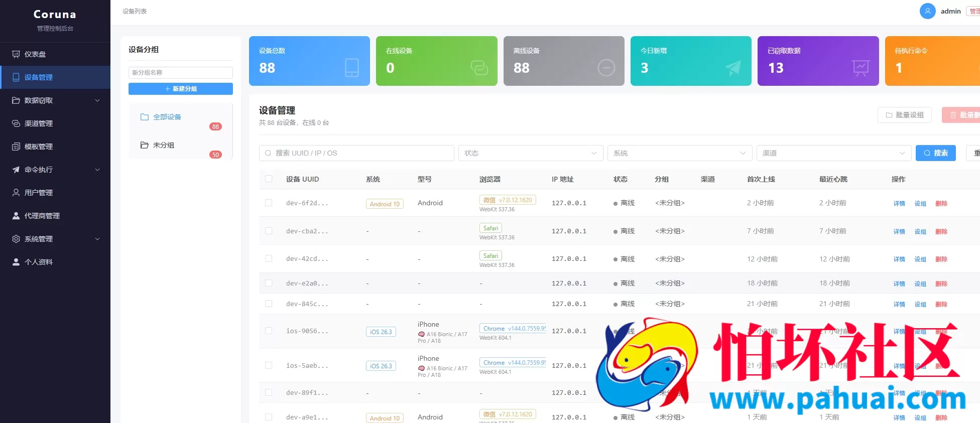Viewport: 980px width, 423px height.
Task: Open the 仪表盘 dashboard menu item
Action: pos(55,54)
